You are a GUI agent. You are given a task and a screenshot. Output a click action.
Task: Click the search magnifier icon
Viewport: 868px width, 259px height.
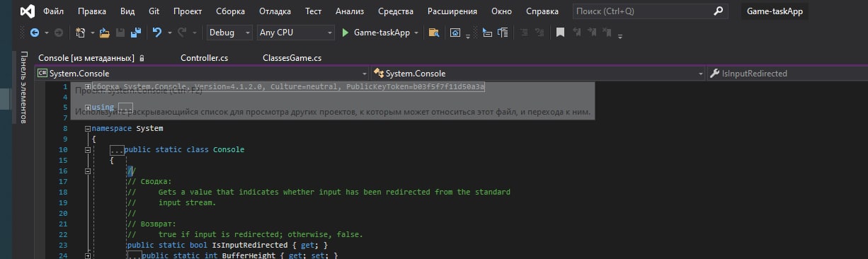coord(718,12)
